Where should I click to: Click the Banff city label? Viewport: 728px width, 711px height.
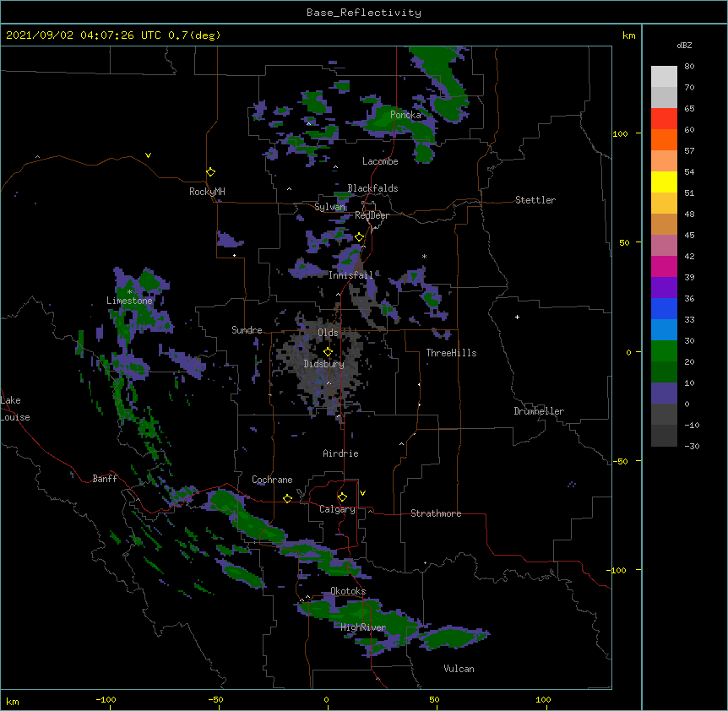click(x=105, y=479)
